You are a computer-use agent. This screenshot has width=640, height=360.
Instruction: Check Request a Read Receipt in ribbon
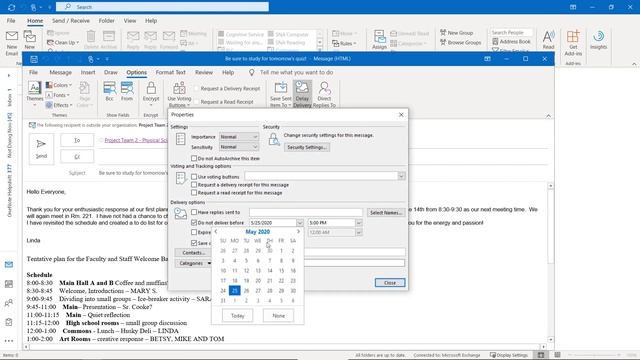click(197, 102)
